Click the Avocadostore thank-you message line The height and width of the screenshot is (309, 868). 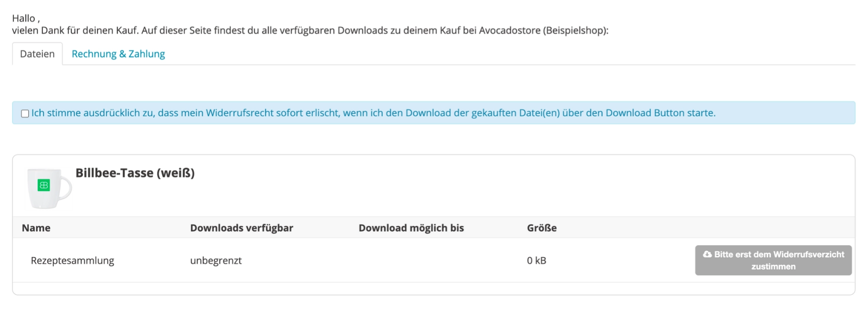click(310, 30)
